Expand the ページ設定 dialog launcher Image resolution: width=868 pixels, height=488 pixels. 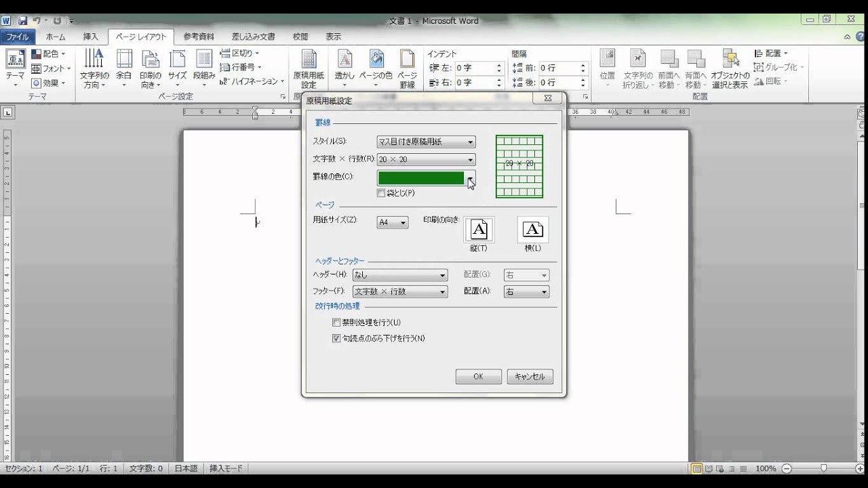[283, 97]
